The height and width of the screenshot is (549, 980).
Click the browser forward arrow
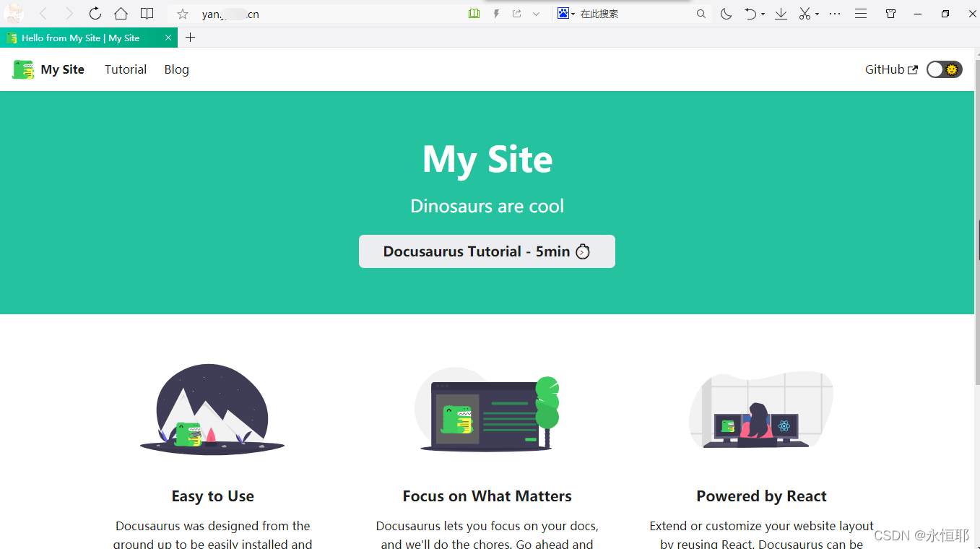pyautogui.click(x=69, y=14)
